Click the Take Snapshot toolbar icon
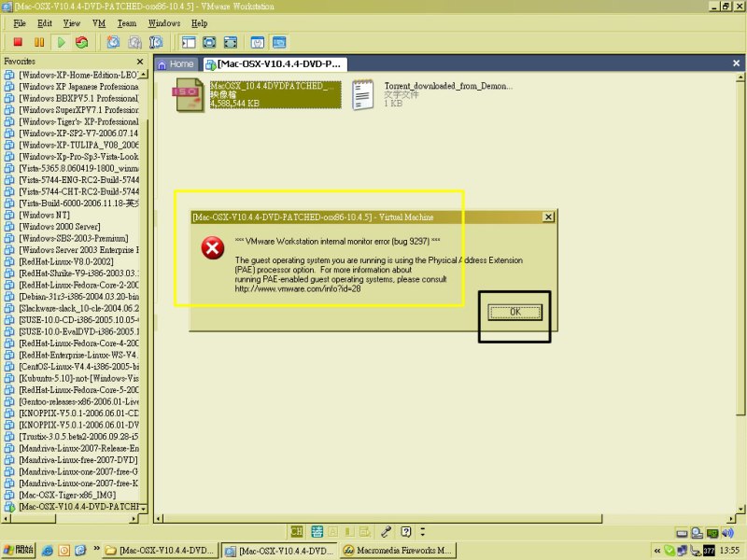The height and width of the screenshot is (560, 747). pyautogui.click(x=113, y=42)
